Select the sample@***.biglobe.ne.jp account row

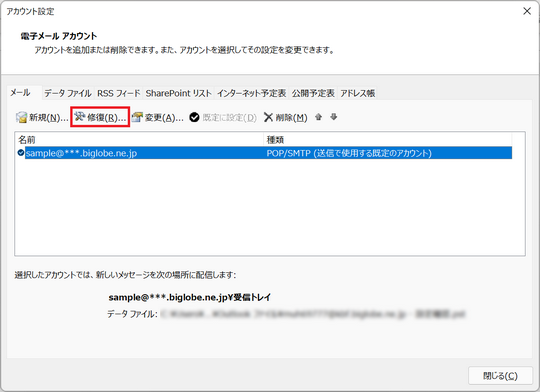(264, 153)
